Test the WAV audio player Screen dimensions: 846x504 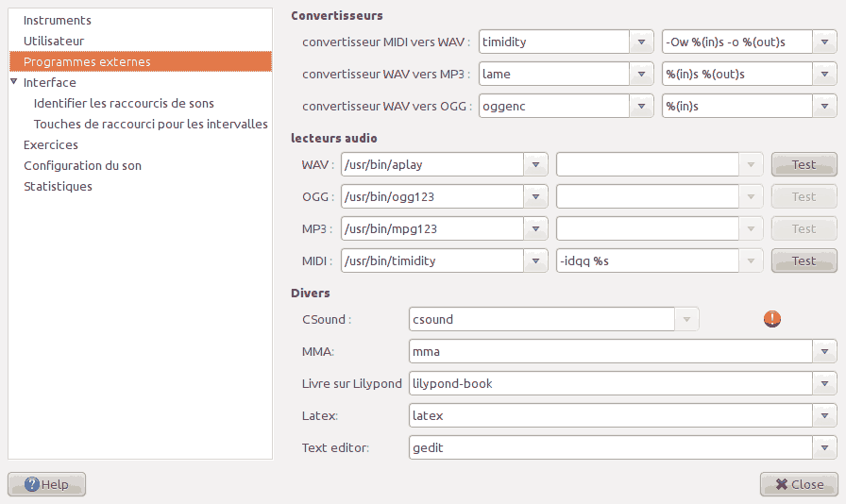[804, 164]
